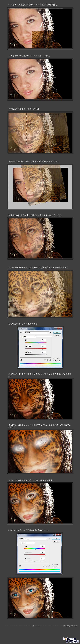Click Reset in step 20 Hue/Saturation dialog
80x644 pixels.
[x=56, y=542]
